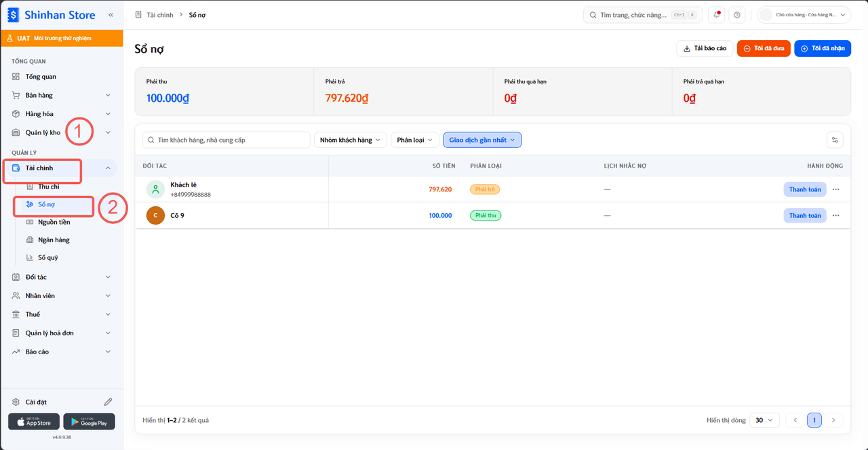This screenshot has height=450, width=868.
Task: Click the Shinhan Store logo icon
Action: [14, 15]
